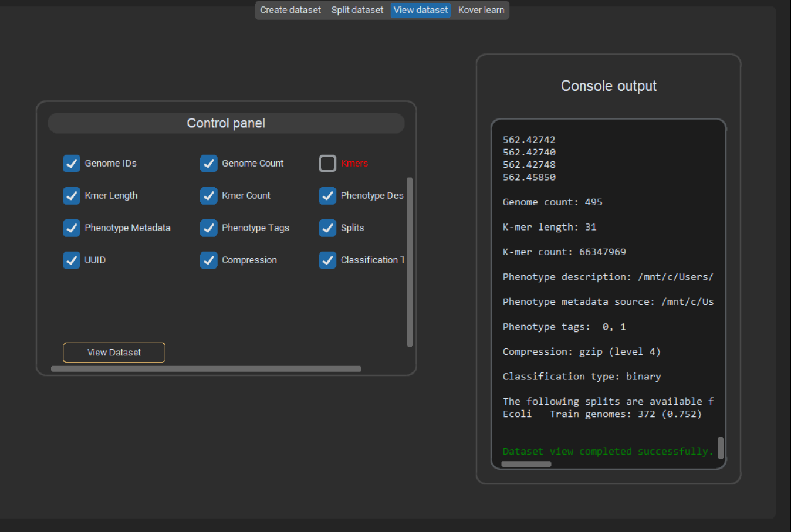791x532 pixels.
Task: Enable the Kmers checkbox
Action: tap(327, 164)
